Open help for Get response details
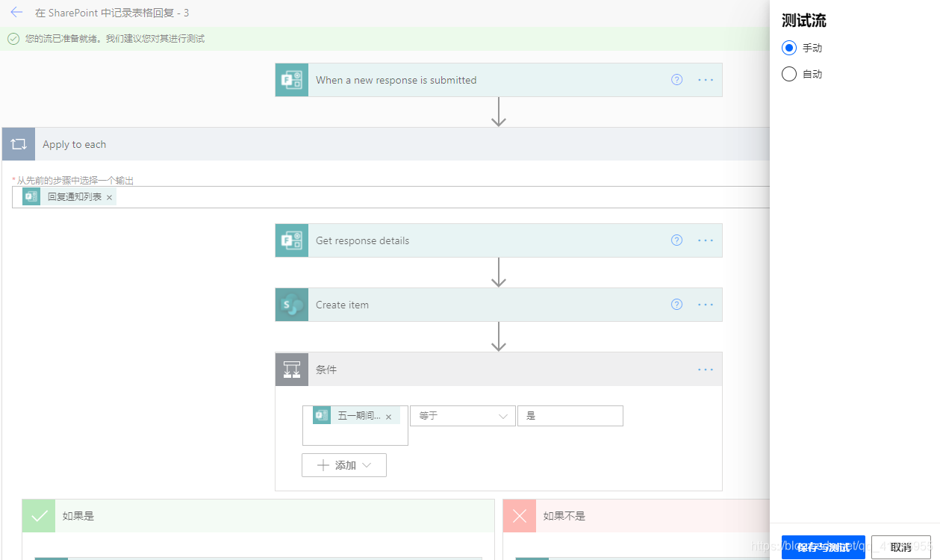Image resolution: width=940 pixels, height=560 pixels. point(676,240)
